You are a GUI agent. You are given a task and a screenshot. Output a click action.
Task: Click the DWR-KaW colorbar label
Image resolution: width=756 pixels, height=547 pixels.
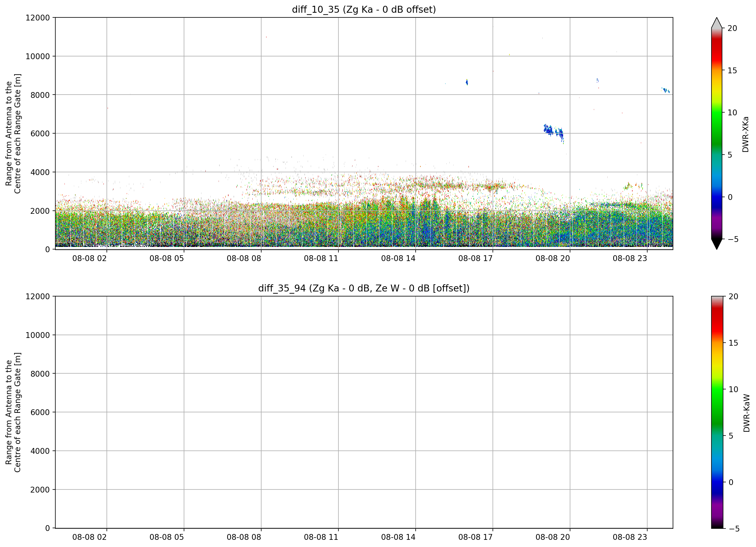click(x=747, y=413)
